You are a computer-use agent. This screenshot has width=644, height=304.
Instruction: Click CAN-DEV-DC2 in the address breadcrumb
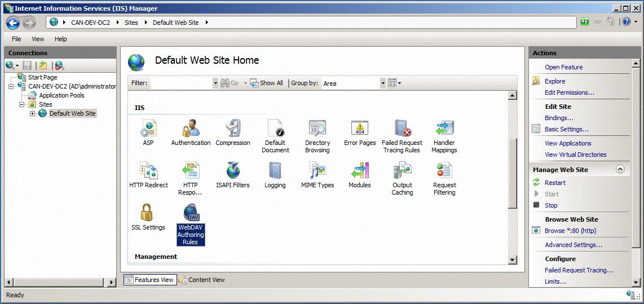pos(91,23)
